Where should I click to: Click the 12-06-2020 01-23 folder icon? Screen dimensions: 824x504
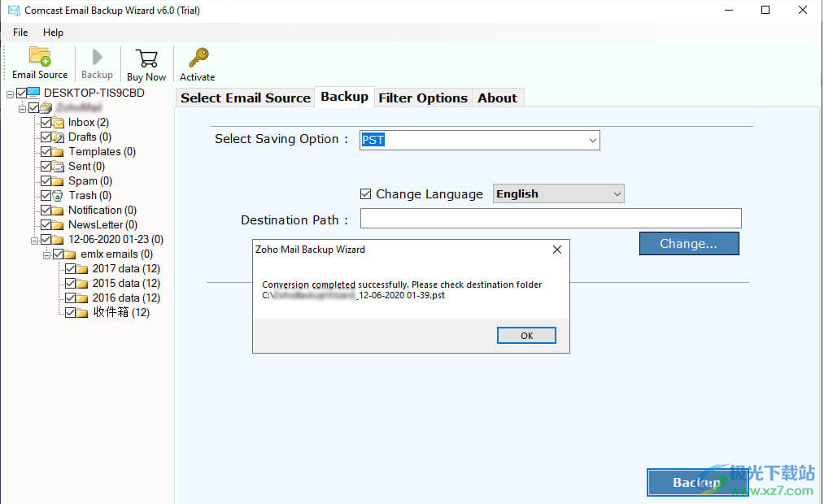[x=59, y=240]
